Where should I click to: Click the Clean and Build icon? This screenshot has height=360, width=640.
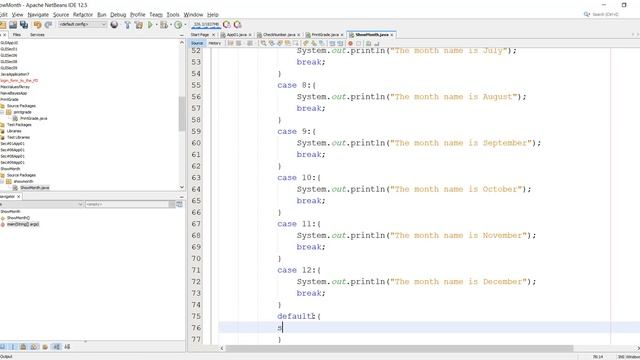coord(139,25)
